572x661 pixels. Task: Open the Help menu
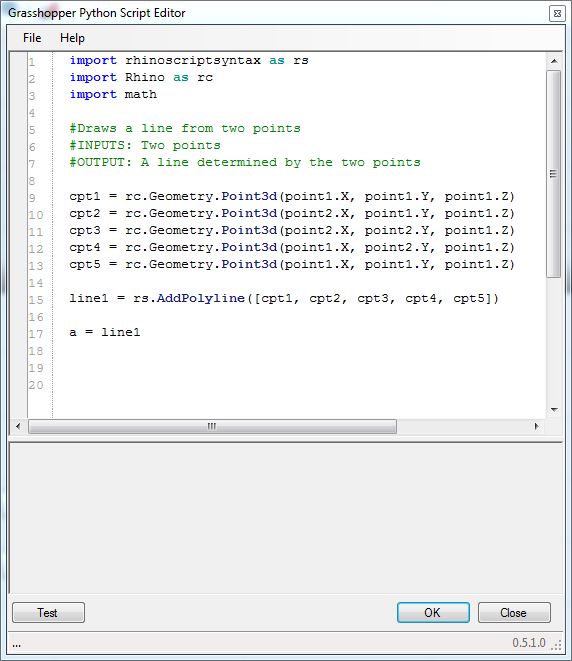click(72, 38)
